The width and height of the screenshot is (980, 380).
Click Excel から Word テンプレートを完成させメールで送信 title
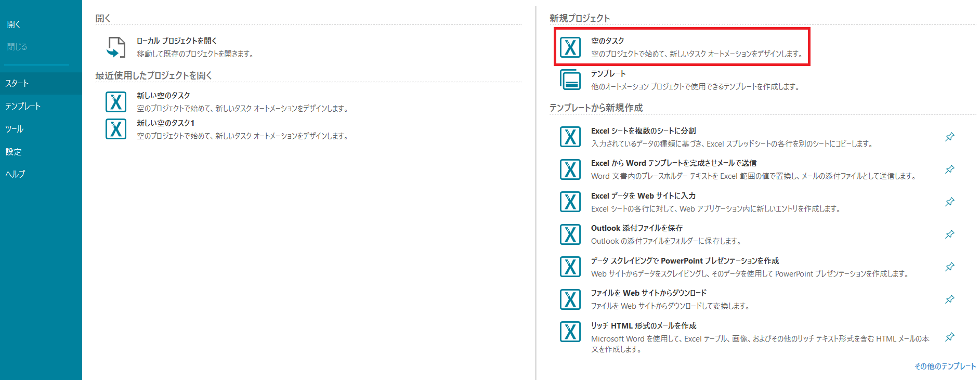coord(674,163)
